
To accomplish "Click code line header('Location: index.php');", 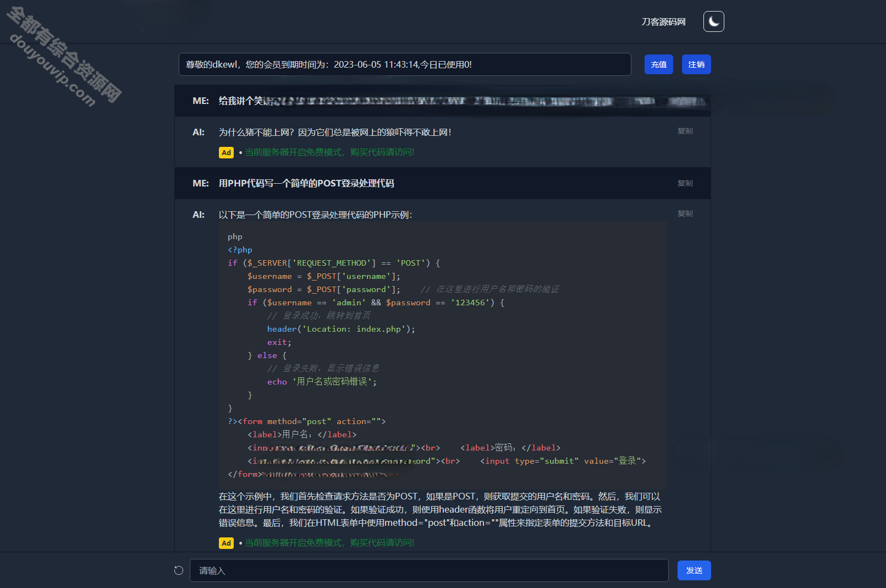I will coord(341,329).
